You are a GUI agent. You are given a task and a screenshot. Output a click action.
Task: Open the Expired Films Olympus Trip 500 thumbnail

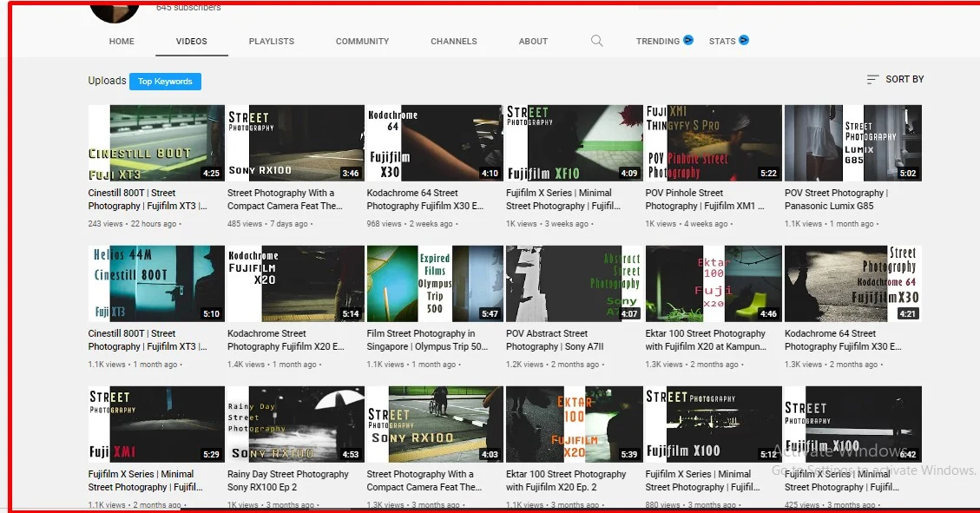[434, 284]
